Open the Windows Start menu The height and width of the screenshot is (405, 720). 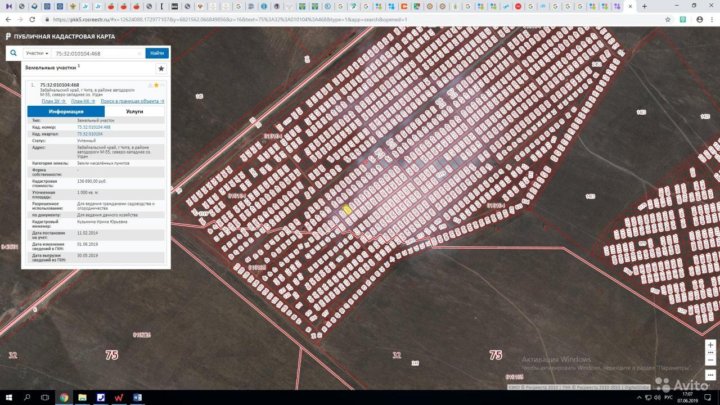(x=8, y=397)
